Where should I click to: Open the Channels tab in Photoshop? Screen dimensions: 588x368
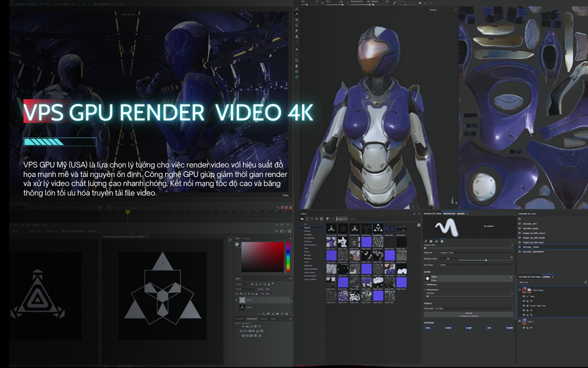[264, 319]
